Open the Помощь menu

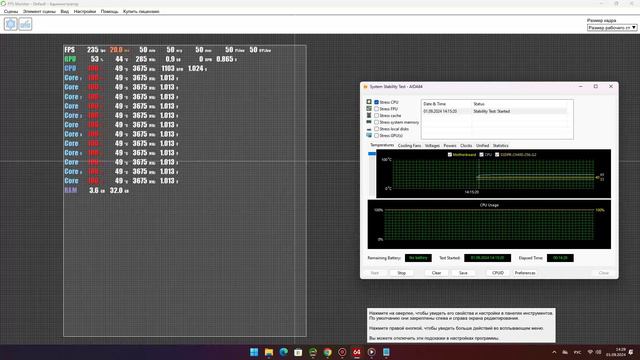click(109, 11)
